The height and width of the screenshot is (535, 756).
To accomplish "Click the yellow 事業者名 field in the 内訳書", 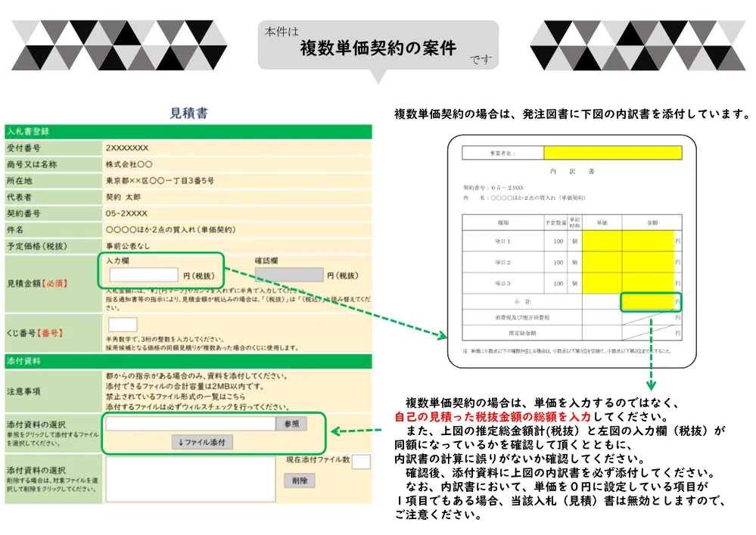I will pyautogui.click(x=613, y=153).
